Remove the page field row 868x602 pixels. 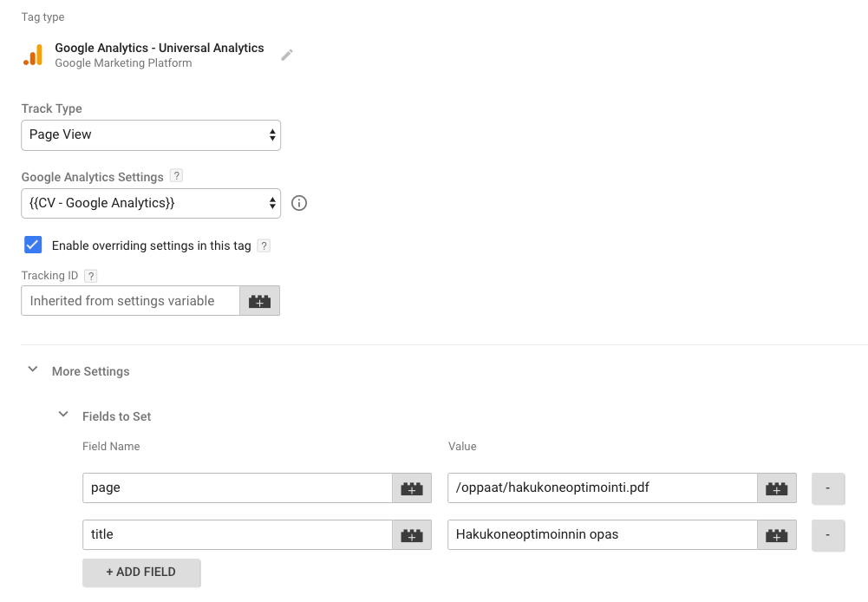(828, 488)
